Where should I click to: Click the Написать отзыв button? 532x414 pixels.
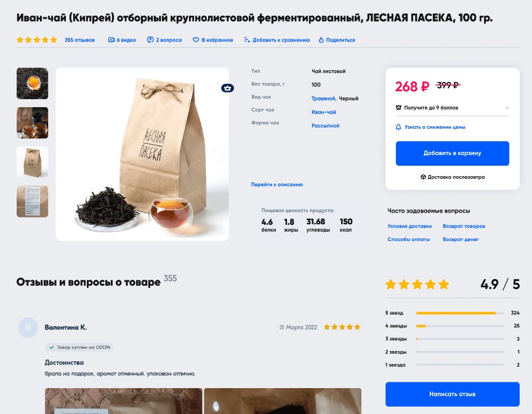[453, 394]
